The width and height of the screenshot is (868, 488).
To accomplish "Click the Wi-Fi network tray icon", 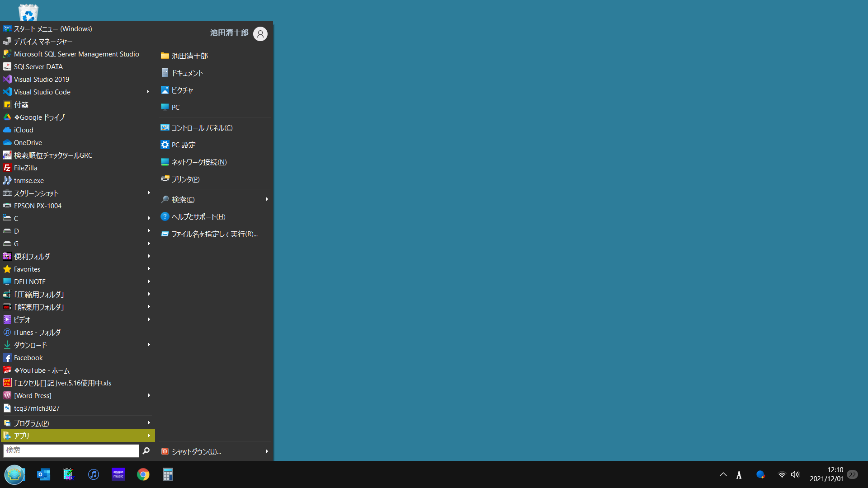I will [782, 474].
